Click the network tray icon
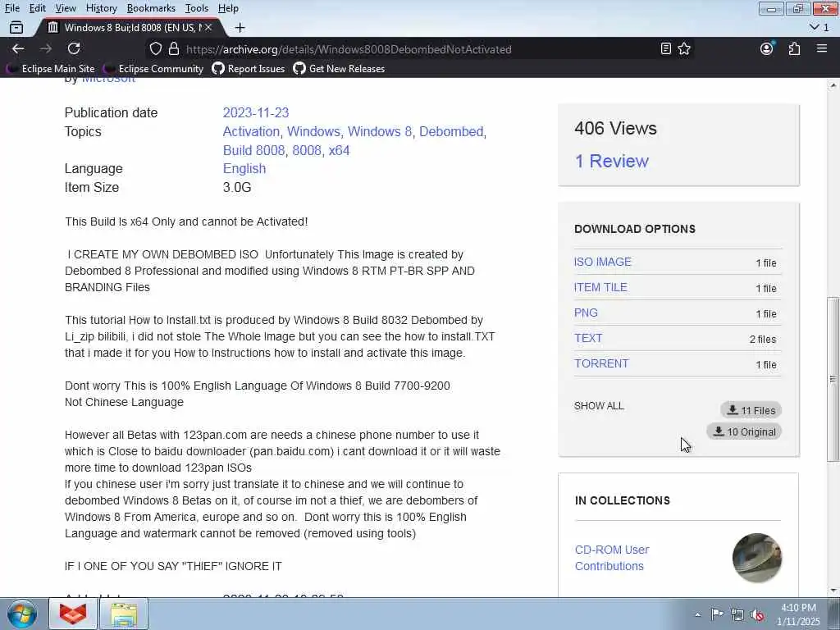Viewport: 840px width, 630px height. pos(737,614)
